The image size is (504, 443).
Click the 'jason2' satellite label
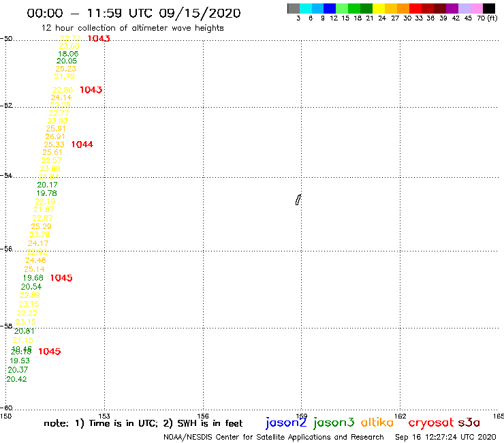(x=286, y=423)
